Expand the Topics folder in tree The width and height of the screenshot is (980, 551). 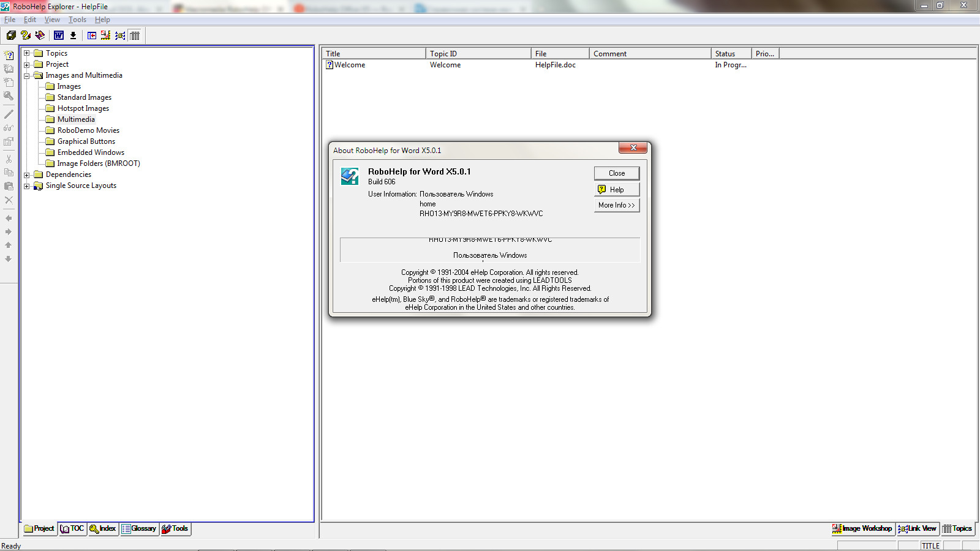coord(27,53)
